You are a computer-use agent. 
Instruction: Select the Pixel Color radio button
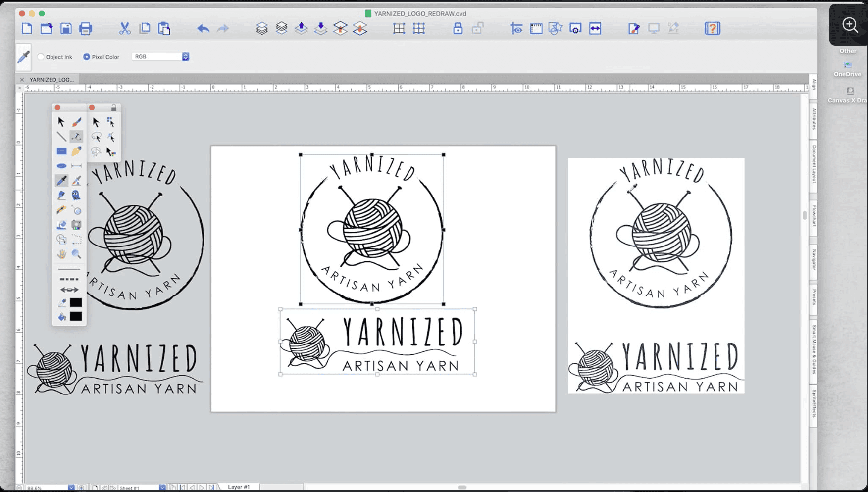(87, 57)
